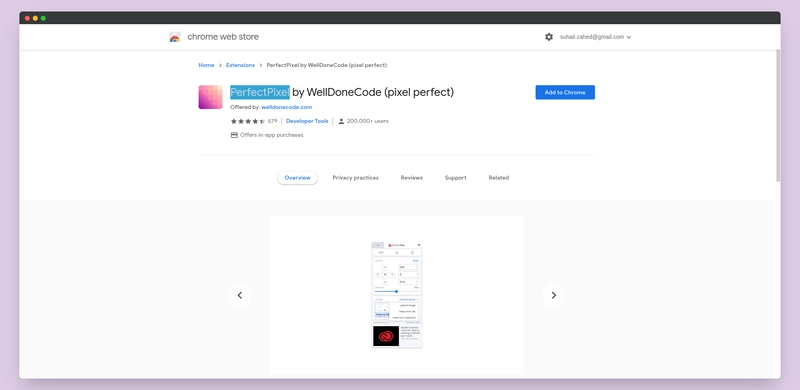Click the PerfectPixel pink extension icon
This screenshot has width=800, height=390.
coord(210,97)
